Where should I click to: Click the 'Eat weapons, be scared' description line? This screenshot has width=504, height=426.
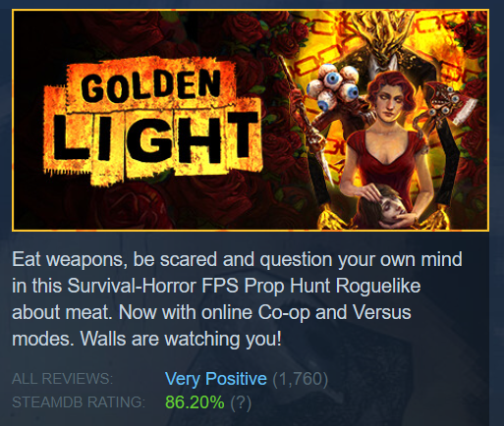tap(114, 259)
